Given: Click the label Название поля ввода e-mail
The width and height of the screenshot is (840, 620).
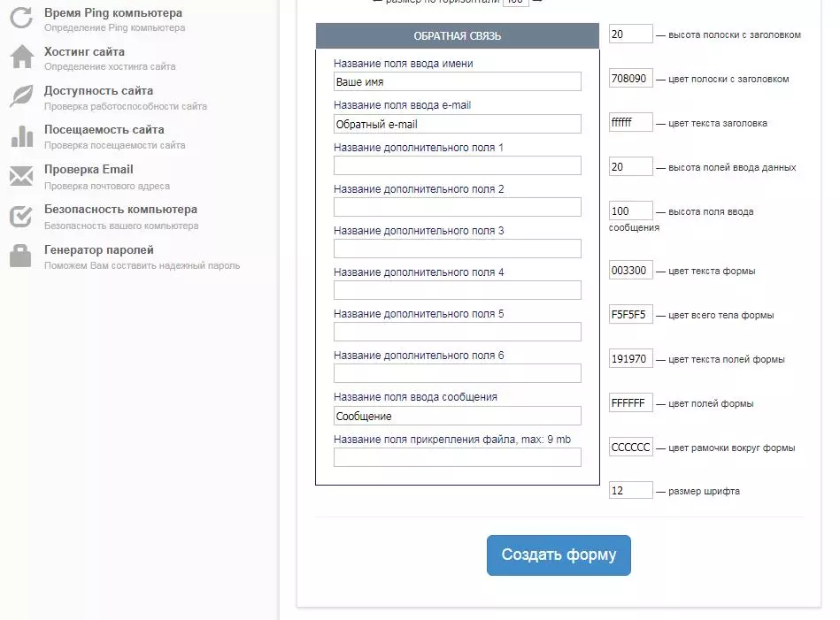Looking at the screenshot, I should click(403, 105).
